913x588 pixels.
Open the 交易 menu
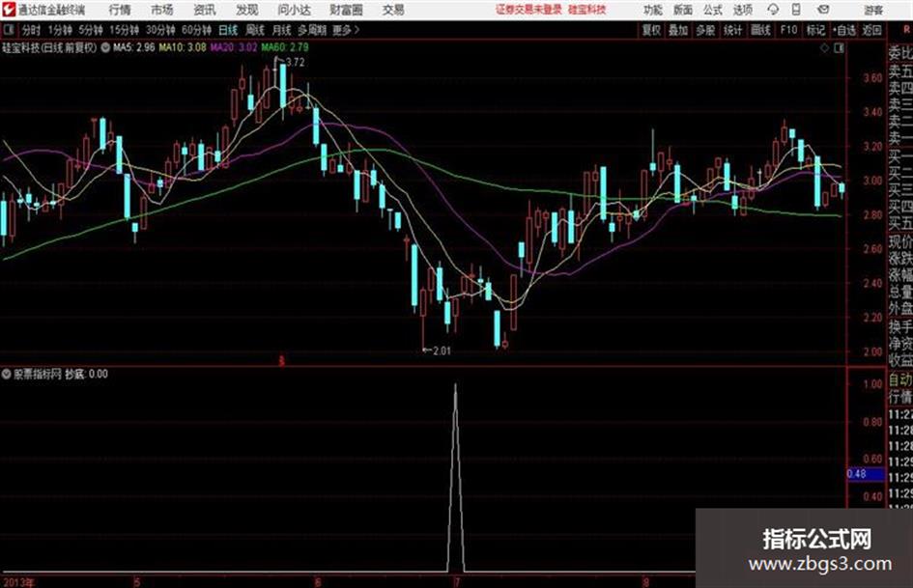click(x=393, y=10)
